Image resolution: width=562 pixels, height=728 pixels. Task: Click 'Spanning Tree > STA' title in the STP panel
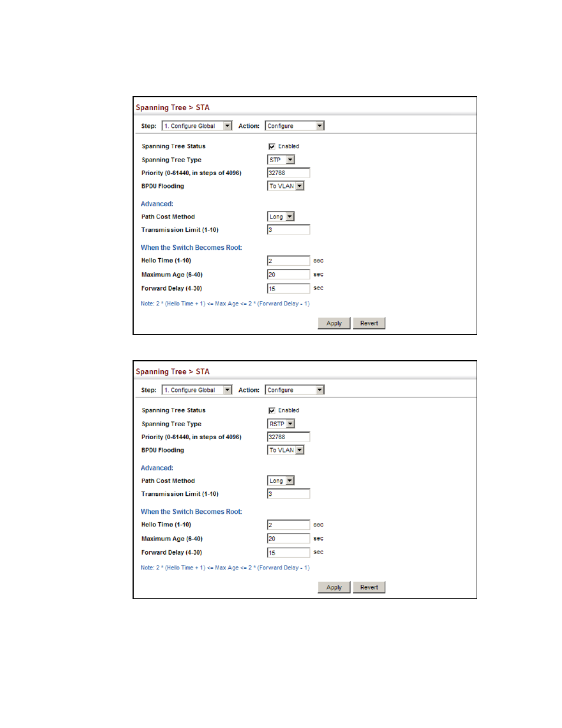pos(173,108)
